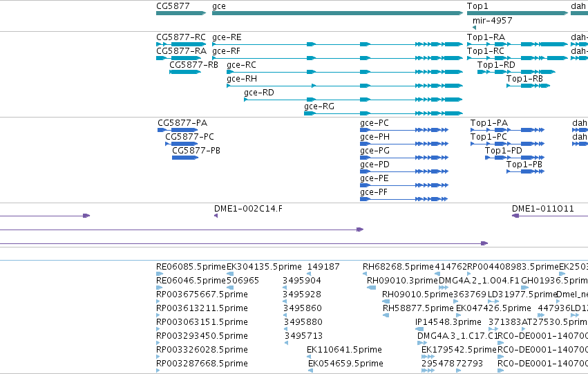Select protein Top1-PD

[x=515, y=158]
